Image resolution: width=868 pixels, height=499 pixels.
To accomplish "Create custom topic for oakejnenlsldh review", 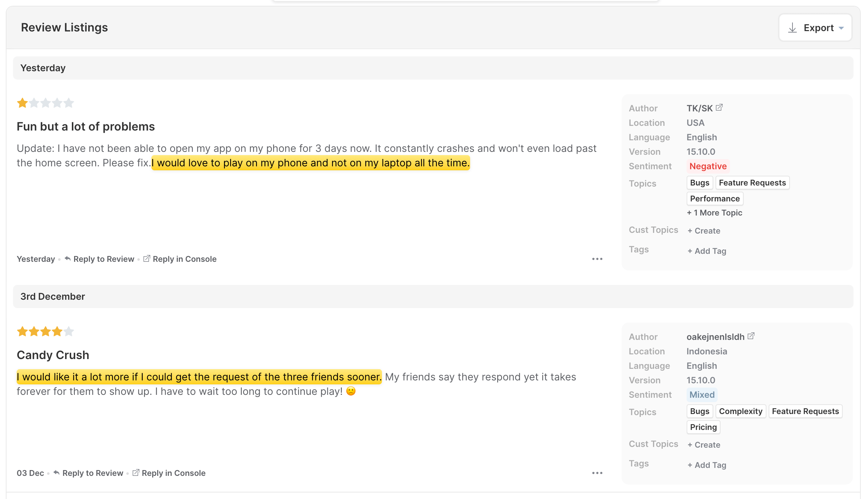I will tap(704, 445).
